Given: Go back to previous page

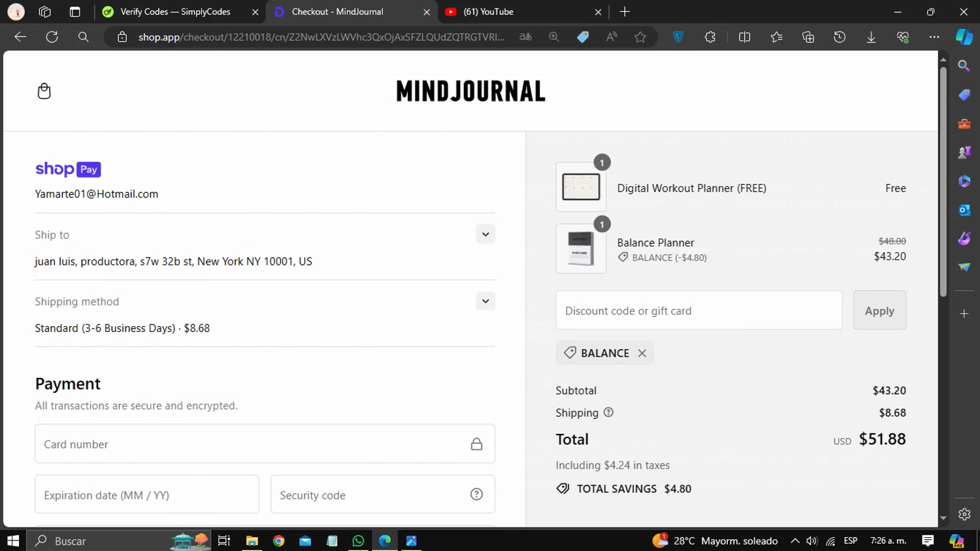Looking at the screenshot, I should click(20, 37).
